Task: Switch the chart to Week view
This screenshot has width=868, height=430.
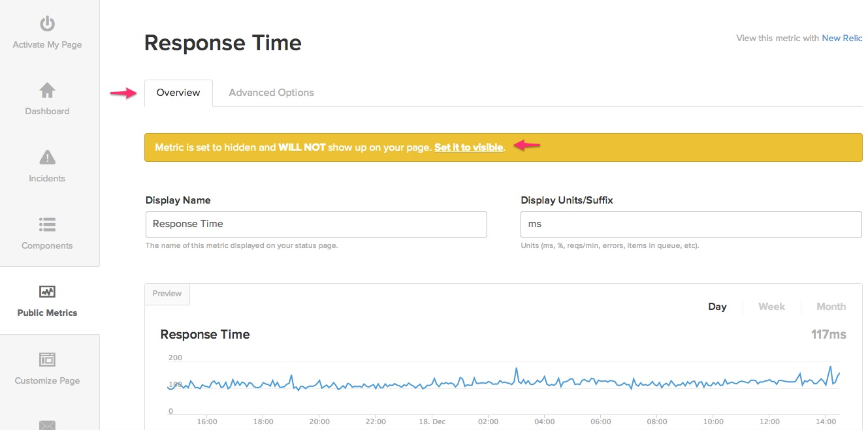Action: (771, 307)
